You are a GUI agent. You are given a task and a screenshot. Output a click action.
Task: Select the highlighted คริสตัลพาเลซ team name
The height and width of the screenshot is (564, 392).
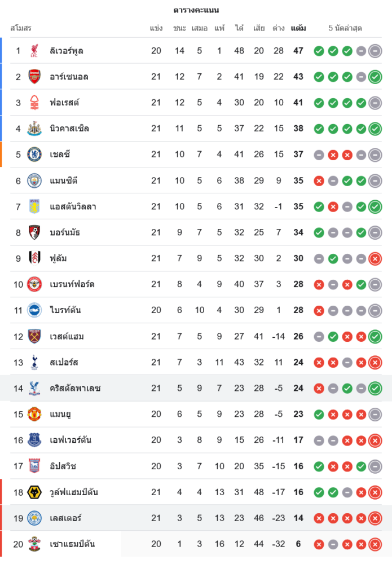pos(75,389)
